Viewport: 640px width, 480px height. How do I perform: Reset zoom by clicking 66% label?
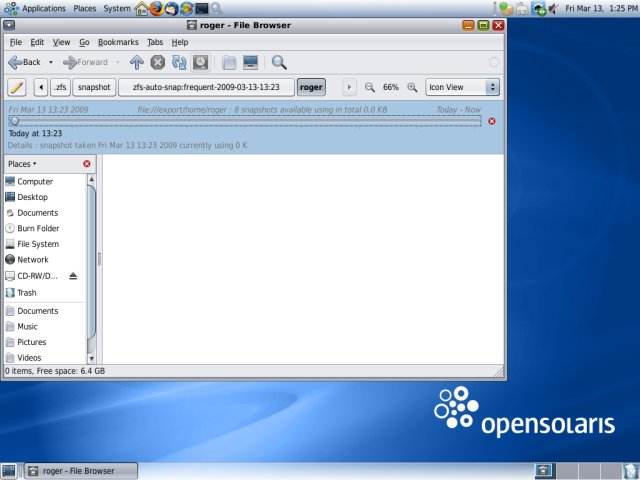click(391, 87)
